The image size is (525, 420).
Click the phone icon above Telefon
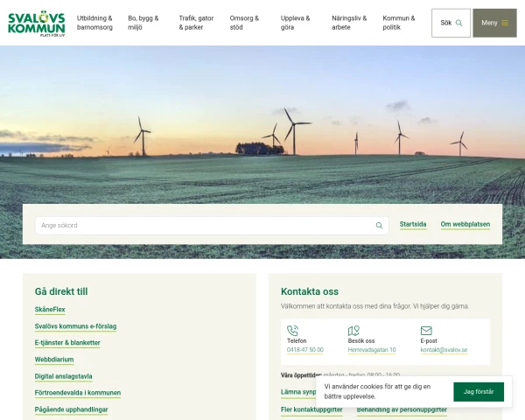coord(292,331)
